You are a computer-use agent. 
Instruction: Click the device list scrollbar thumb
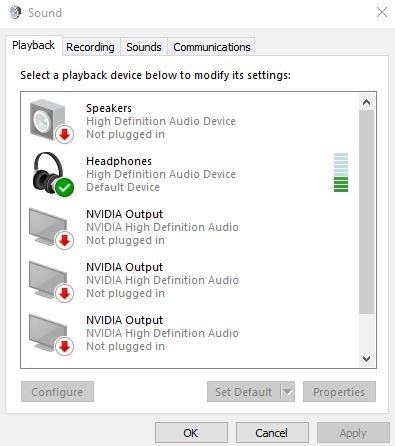[x=367, y=212]
